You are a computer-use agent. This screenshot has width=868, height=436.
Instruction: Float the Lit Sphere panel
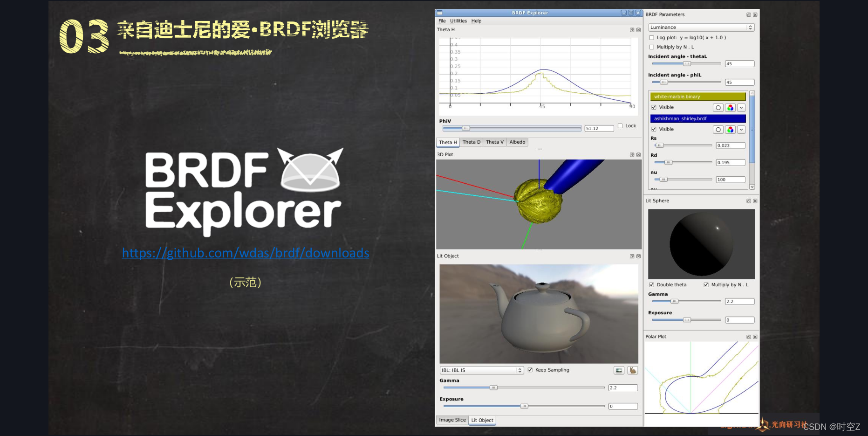click(748, 201)
